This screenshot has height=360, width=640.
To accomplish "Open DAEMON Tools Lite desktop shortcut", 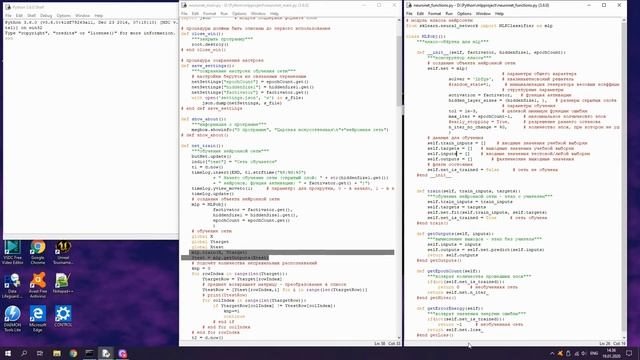I will click(x=12, y=319).
